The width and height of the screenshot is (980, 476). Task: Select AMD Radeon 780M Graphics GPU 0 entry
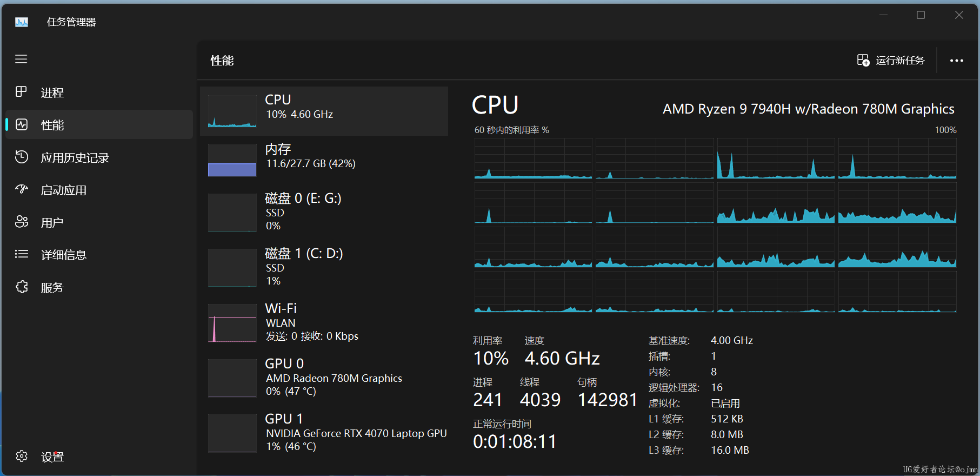[x=324, y=378]
